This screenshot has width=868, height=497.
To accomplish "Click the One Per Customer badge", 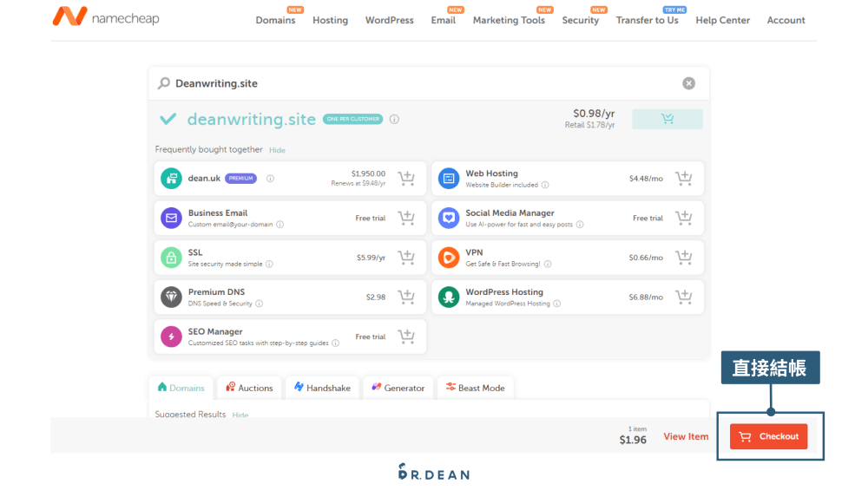I will coord(352,119).
